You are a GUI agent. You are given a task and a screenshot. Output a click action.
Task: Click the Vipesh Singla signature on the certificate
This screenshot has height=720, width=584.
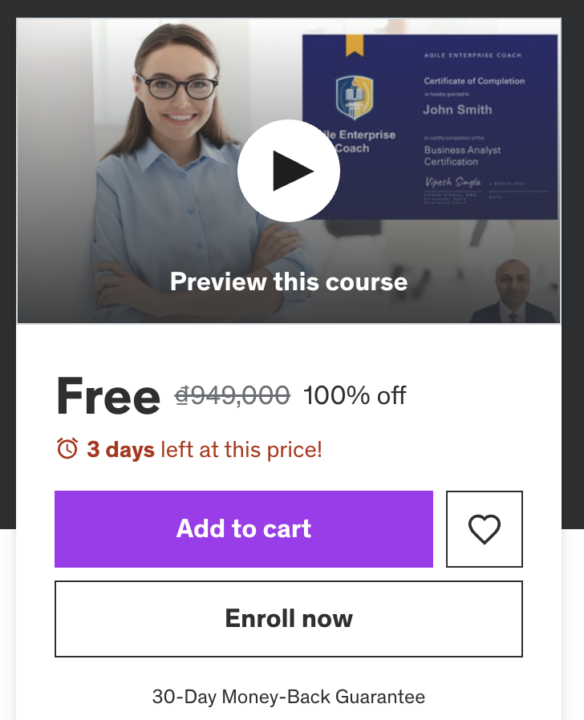(x=453, y=182)
